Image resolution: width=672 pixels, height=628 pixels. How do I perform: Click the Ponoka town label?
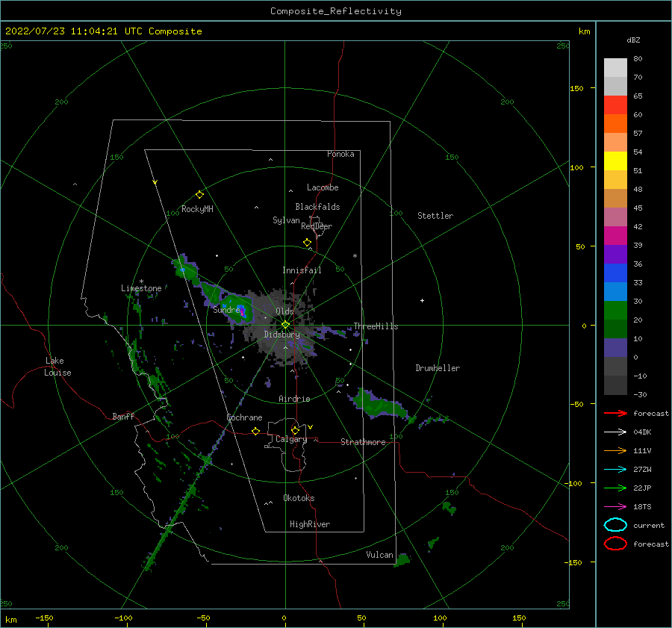click(x=340, y=154)
